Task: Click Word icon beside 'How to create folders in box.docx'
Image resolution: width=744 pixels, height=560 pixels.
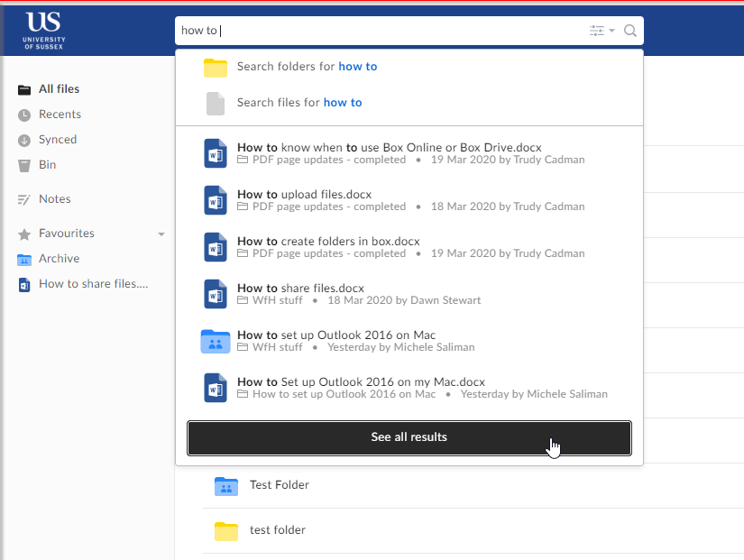Action: (216, 247)
